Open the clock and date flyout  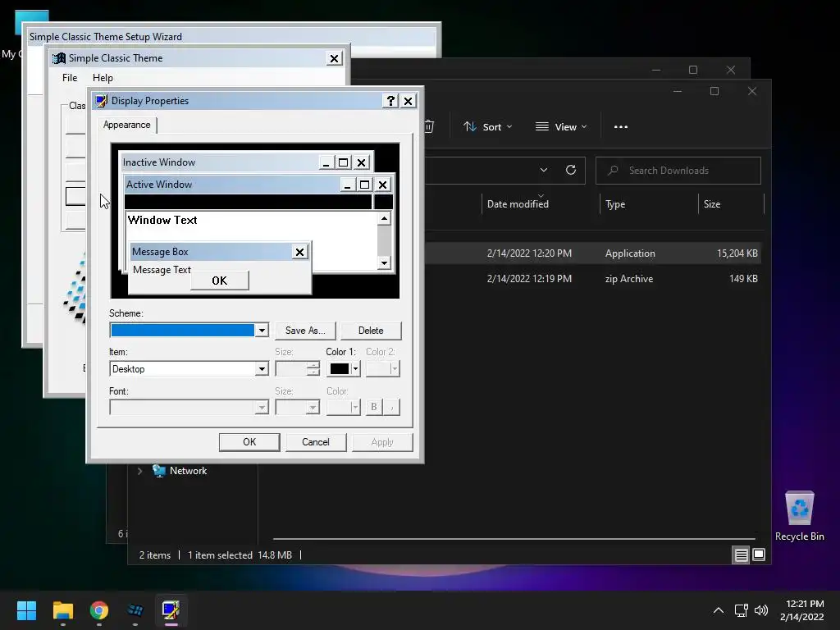click(802, 610)
